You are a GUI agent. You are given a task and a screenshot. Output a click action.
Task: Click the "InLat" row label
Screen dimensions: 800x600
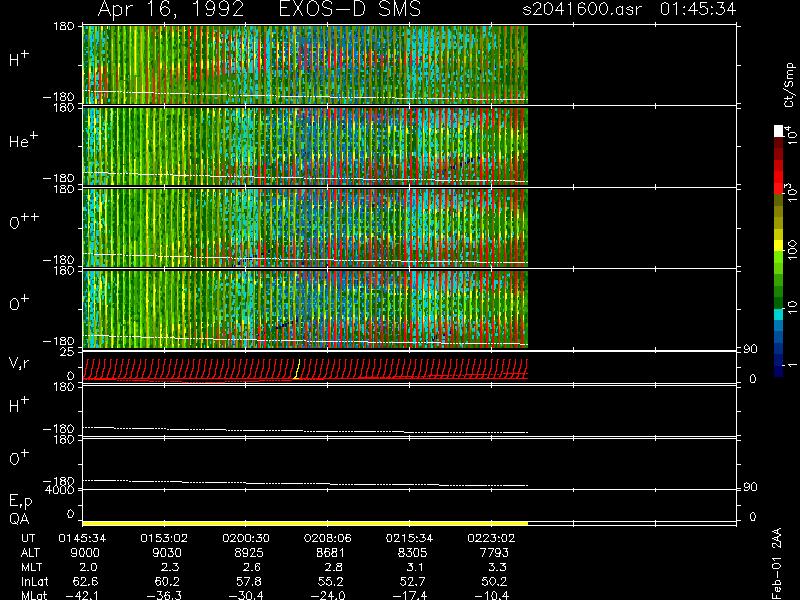click(34, 582)
